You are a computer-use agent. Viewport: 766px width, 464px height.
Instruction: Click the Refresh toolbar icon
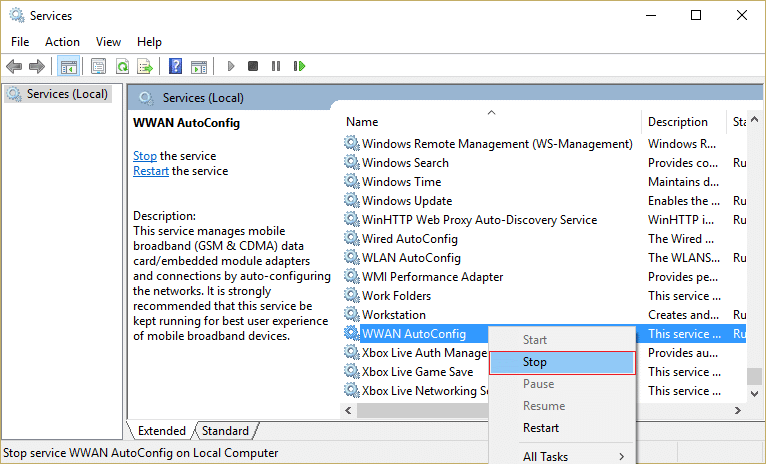point(122,67)
